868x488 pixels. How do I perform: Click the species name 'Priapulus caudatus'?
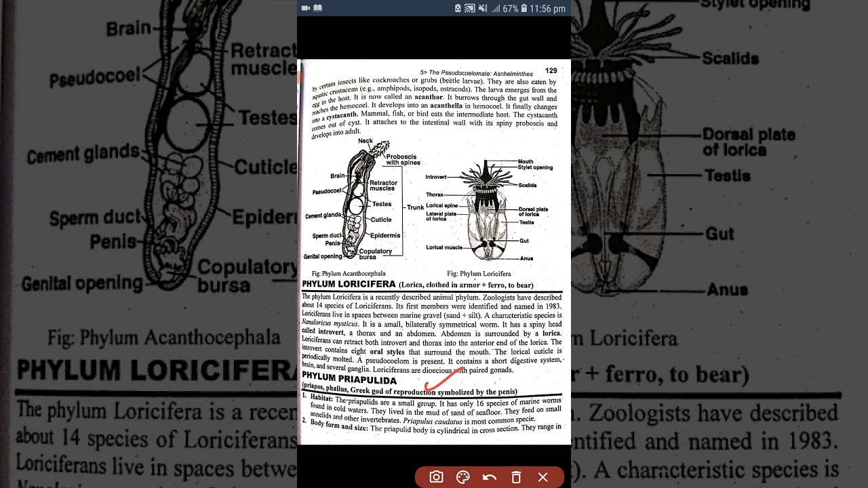(433, 420)
